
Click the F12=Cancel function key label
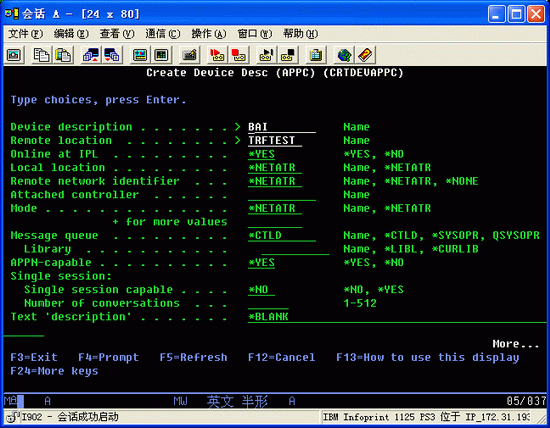[x=282, y=357]
